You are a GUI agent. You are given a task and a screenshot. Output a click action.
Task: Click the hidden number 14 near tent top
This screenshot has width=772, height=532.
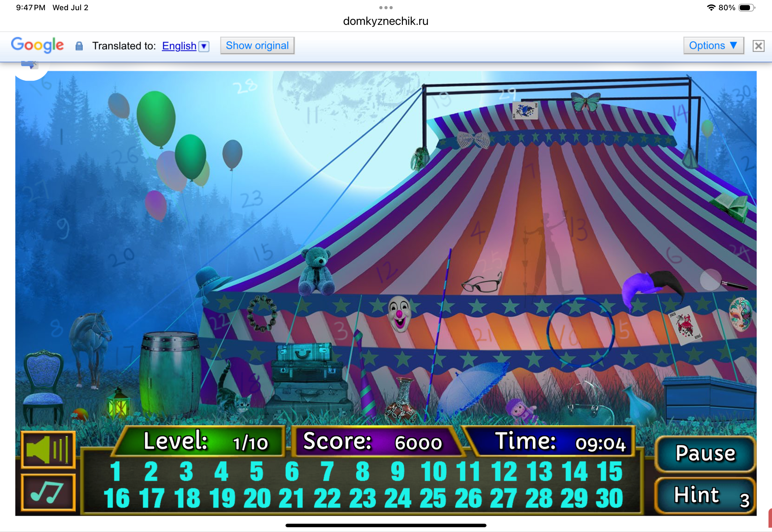(680, 113)
